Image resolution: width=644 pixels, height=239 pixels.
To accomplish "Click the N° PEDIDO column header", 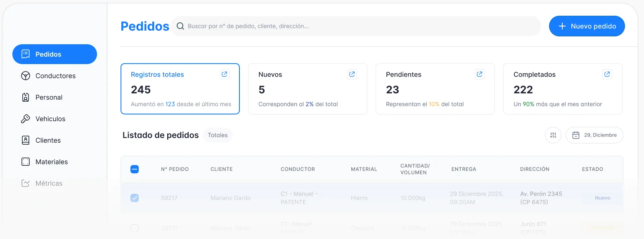I will pos(175,169).
